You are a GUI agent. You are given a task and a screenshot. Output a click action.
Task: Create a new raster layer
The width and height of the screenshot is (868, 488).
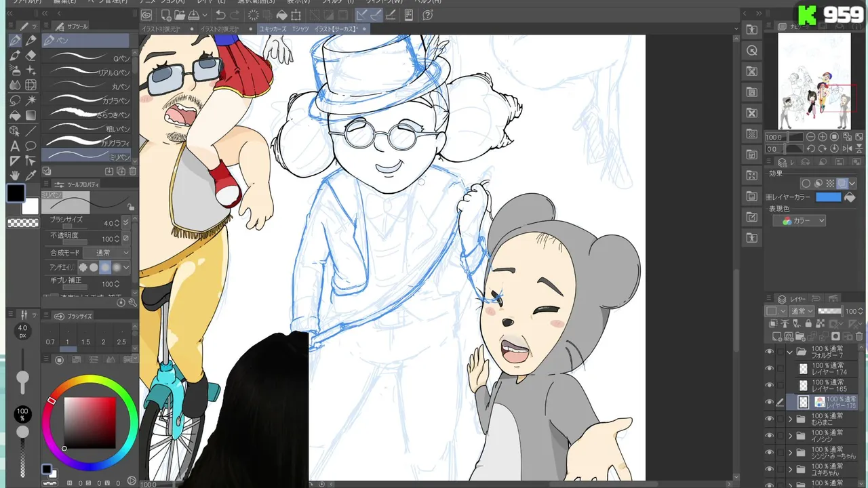[777, 336]
